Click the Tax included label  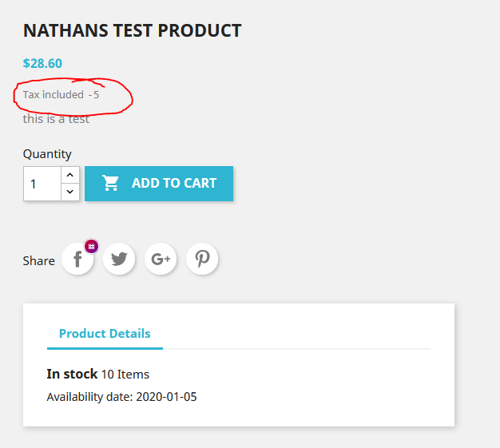point(54,95)
